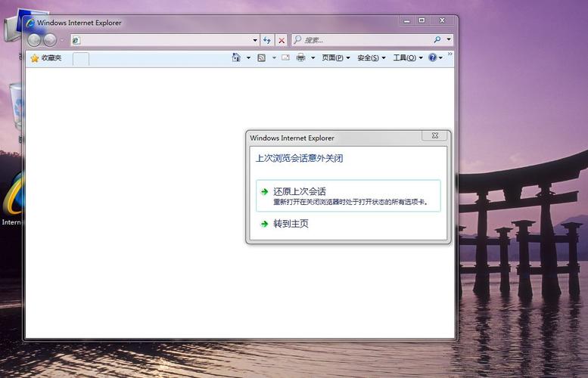588x378 pixels.
Task: Open the Page (页面) menu
Action: tap(336, 57)
